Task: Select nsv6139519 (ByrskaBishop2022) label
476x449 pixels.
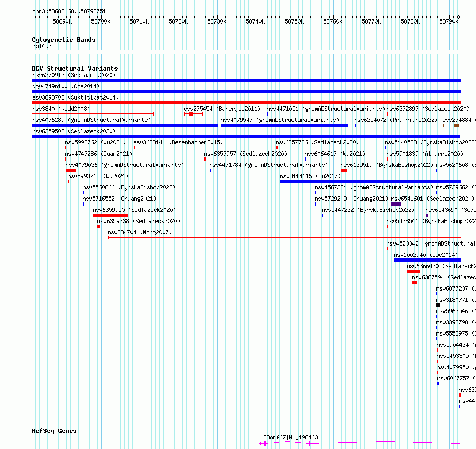Action: pos(387,165)
